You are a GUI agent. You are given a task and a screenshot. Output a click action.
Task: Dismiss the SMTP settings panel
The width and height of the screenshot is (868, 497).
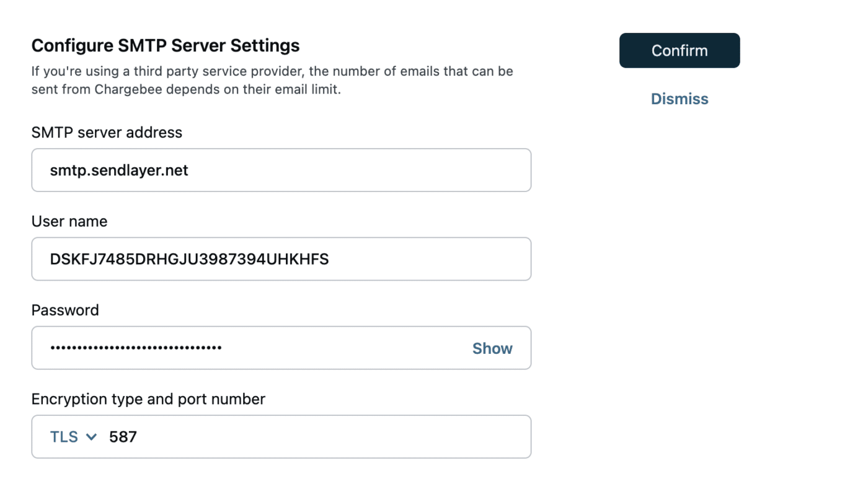(x=679, y=99)
